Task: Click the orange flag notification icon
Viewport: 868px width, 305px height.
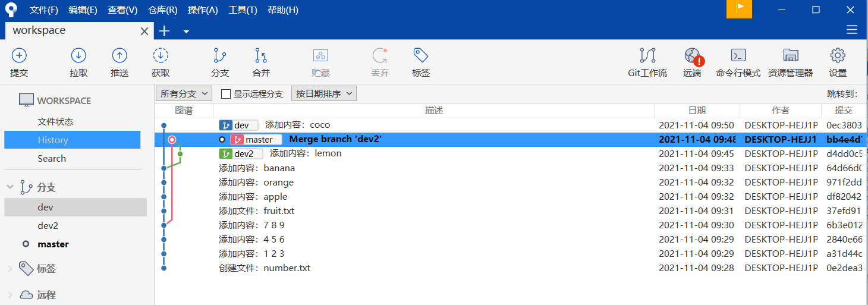Action: coord(739,9)
